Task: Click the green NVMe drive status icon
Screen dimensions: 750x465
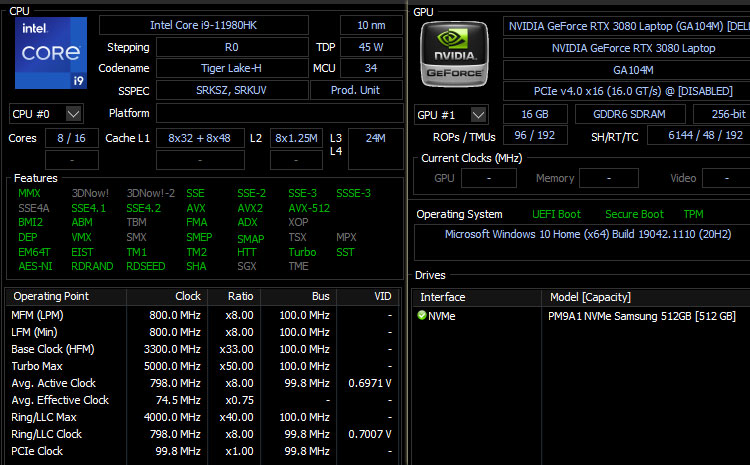Action: (422, 316)
